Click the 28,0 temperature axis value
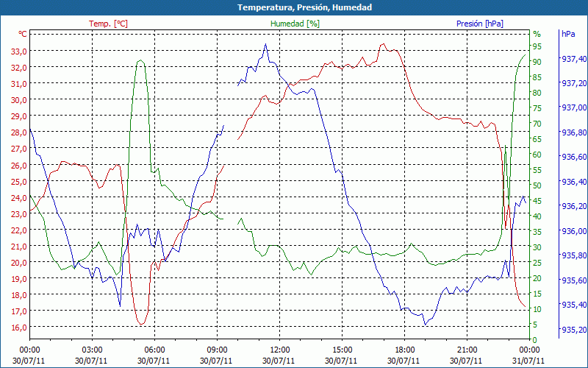588x368 pixels. click(19, 132)
